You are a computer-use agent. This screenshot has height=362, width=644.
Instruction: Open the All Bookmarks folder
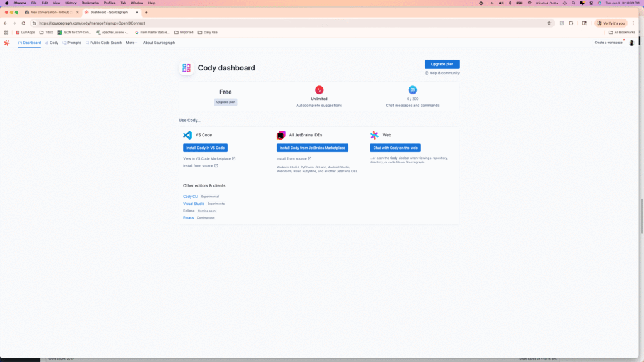pyautogui.click(x=622, y=33)
